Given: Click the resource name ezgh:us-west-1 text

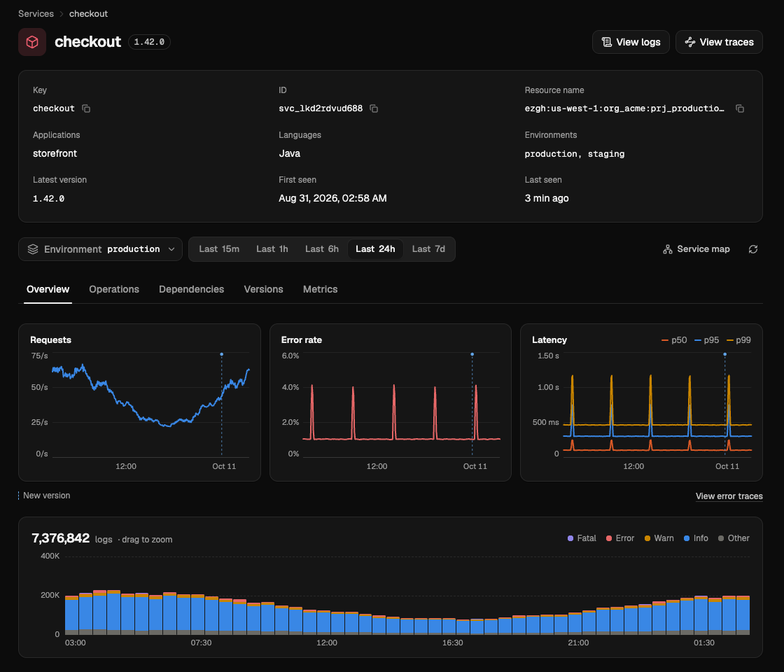Looking at the screenshot, I should pyautogui.click(x=624, y=108).
